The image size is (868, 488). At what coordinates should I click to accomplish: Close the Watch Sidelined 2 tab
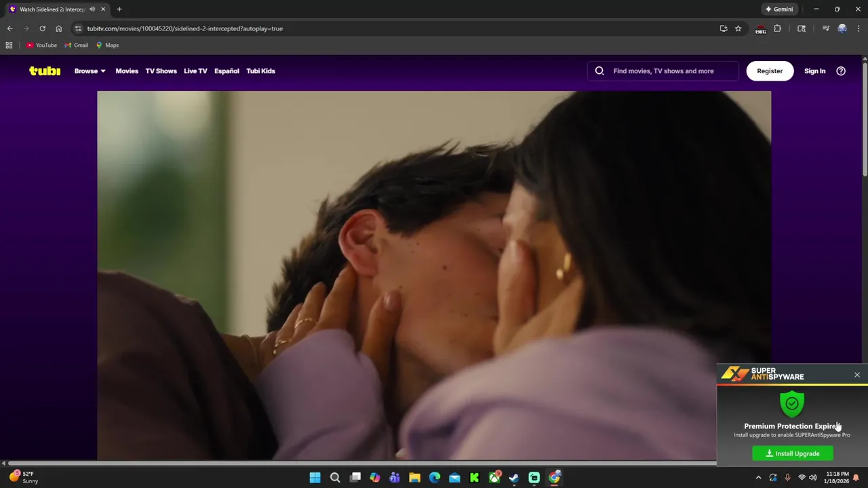(x=103, y=9)
